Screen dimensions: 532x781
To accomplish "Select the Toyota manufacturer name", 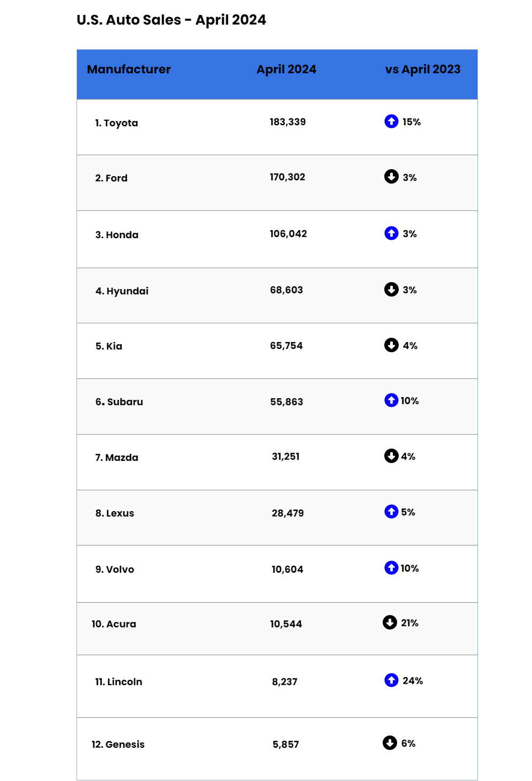I will click(x=120, y=123).
